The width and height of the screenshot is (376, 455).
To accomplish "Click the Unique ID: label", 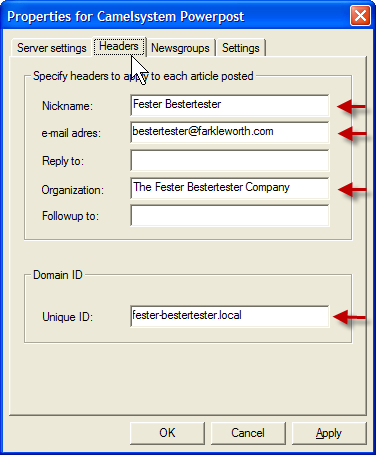I will (67, 317).
